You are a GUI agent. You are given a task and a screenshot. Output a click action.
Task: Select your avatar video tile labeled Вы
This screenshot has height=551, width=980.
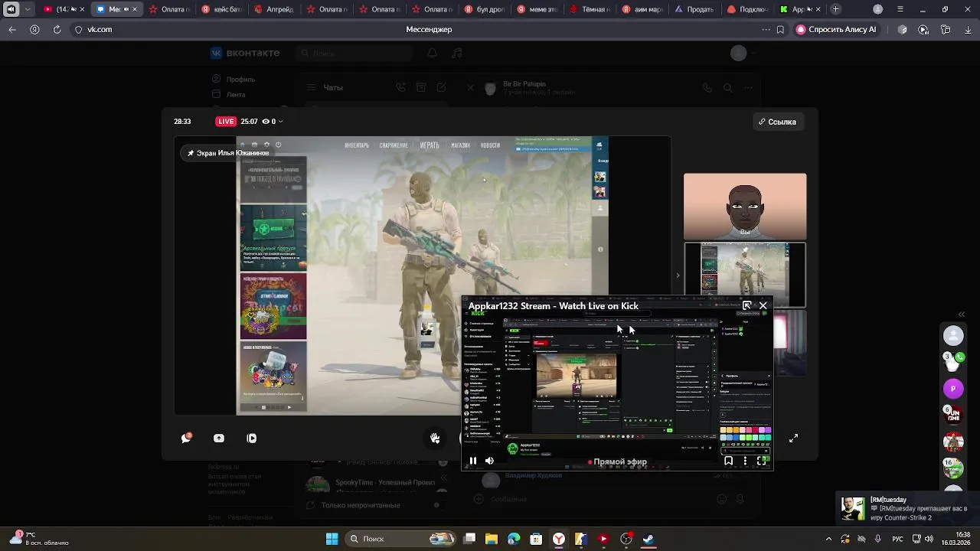[745, 207]
